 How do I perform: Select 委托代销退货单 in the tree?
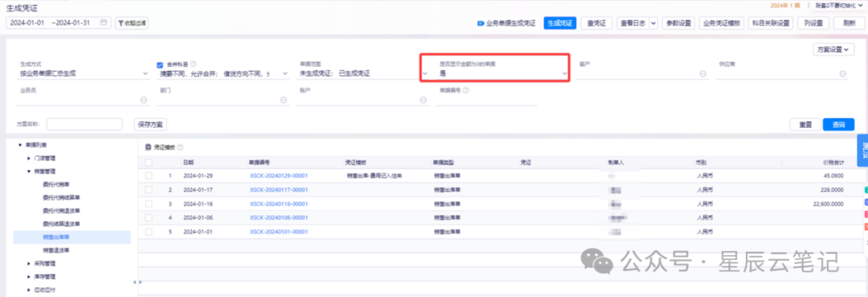tap(61, 211)
